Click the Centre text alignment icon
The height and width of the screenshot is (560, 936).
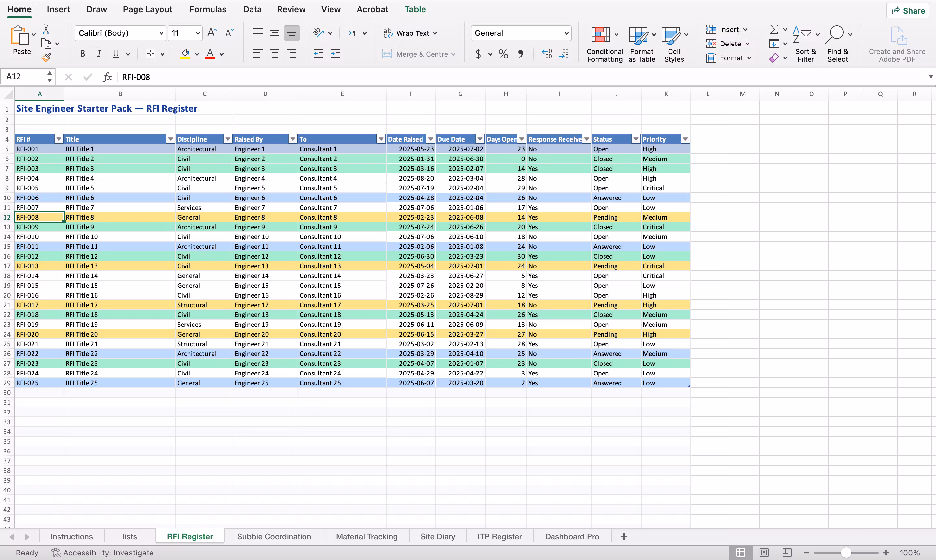coord(275,54)
